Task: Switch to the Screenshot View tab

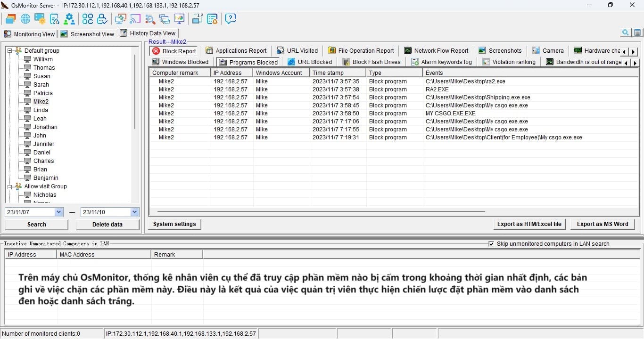Action: pos(87,34)
